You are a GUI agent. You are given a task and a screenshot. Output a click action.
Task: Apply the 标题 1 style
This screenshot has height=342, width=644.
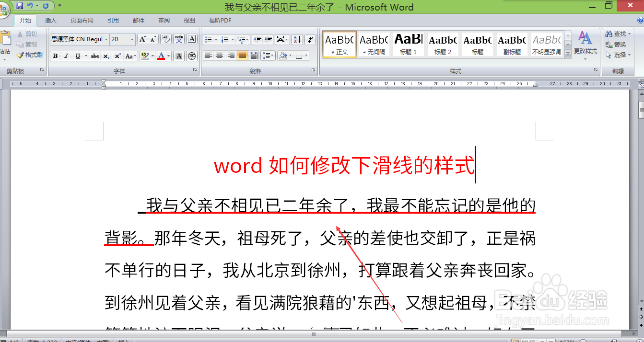tap(409, 45)
